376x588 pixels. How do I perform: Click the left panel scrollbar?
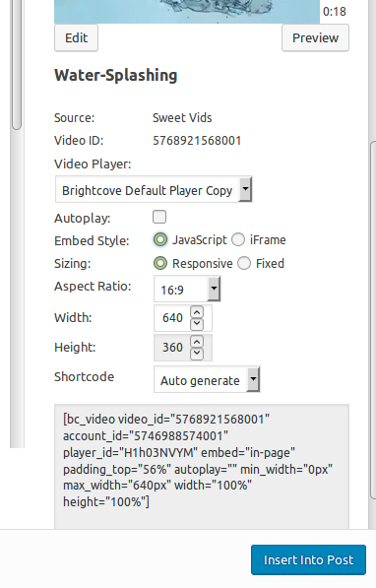(17, 65)
